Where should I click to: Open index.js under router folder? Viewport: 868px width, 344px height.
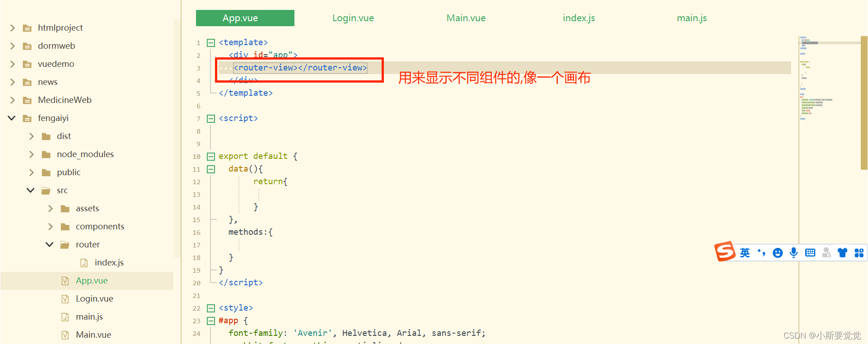(109, 263)
